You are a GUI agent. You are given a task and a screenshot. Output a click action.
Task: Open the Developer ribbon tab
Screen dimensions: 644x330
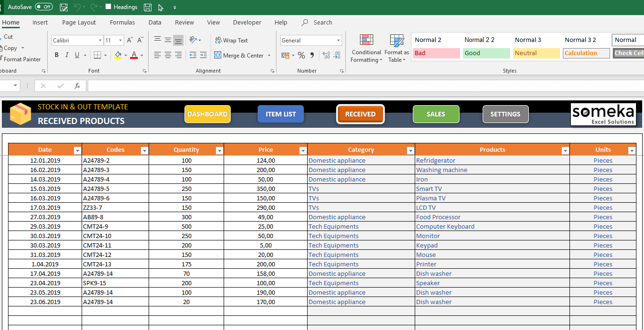[247, 22]
